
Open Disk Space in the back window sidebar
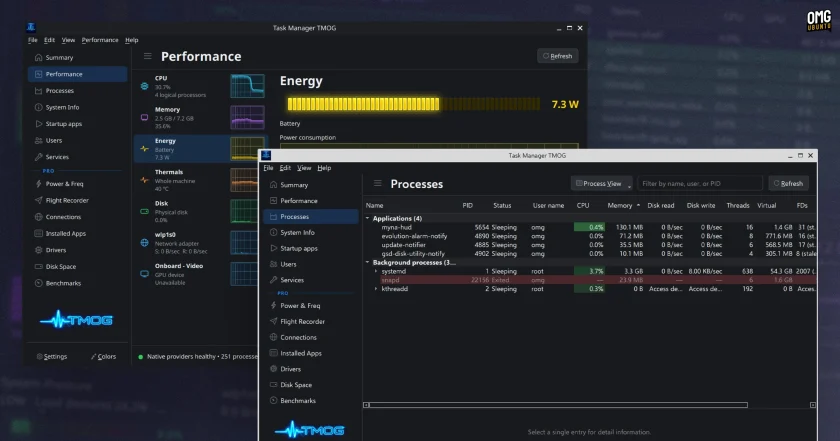55,267
